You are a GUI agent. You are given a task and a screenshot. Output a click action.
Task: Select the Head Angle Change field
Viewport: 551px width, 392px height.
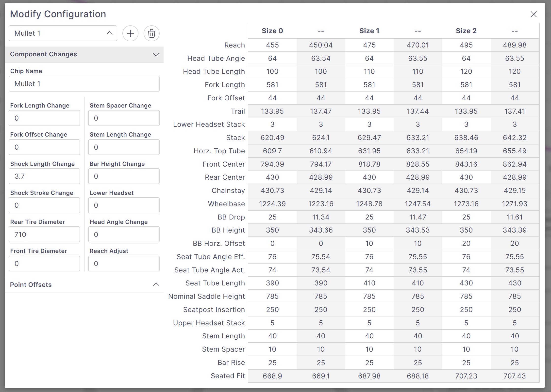pos(124,235)
